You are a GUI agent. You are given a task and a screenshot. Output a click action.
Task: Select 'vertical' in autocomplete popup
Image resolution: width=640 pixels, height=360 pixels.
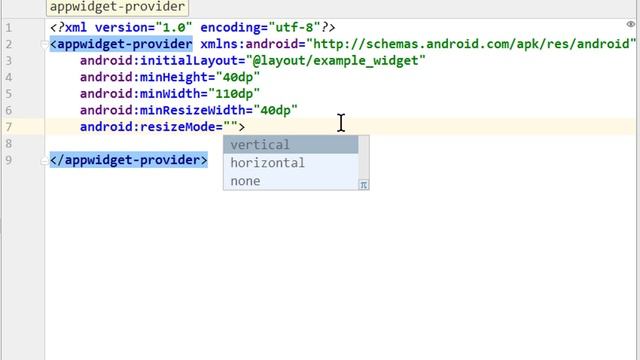291,145
